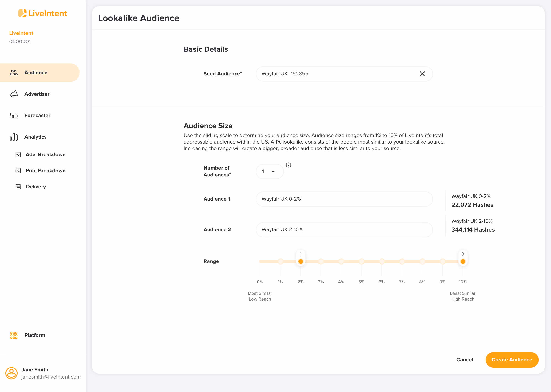Click the Cancel button
Image resolution: width=551 pixels, height=392 pixels.
click(x=465, y=360)
